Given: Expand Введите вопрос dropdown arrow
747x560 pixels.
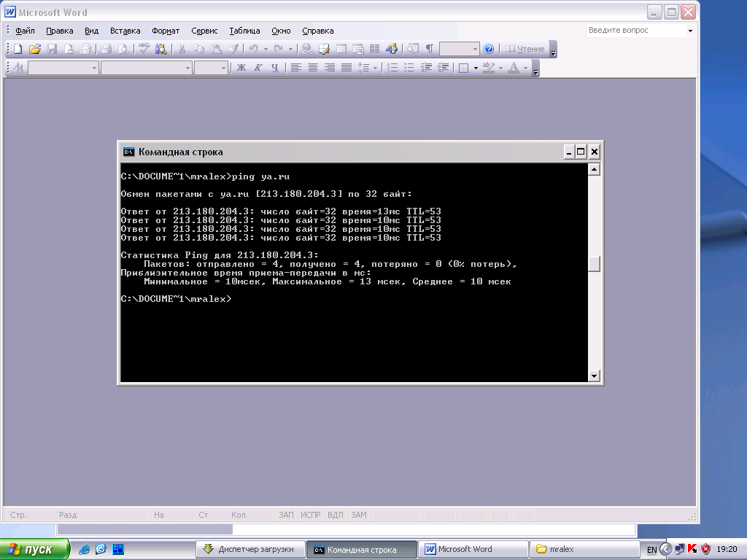Looking at the screenshot, I should (690, 31).
